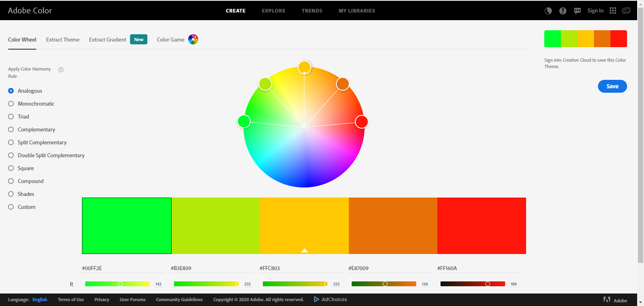Screen dimensions: 644x306
Task: Switch to the Extract Gradient tab
Action: 108,40
